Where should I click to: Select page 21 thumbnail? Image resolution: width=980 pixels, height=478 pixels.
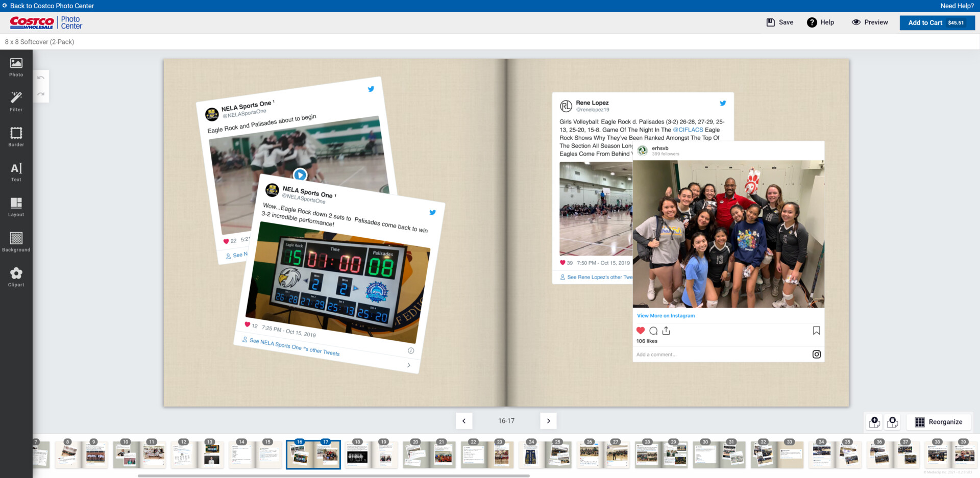tap(443, 455)
